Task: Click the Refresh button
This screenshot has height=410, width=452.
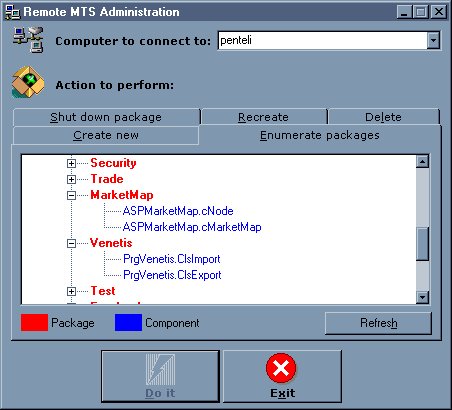Action: pos(378,323)
